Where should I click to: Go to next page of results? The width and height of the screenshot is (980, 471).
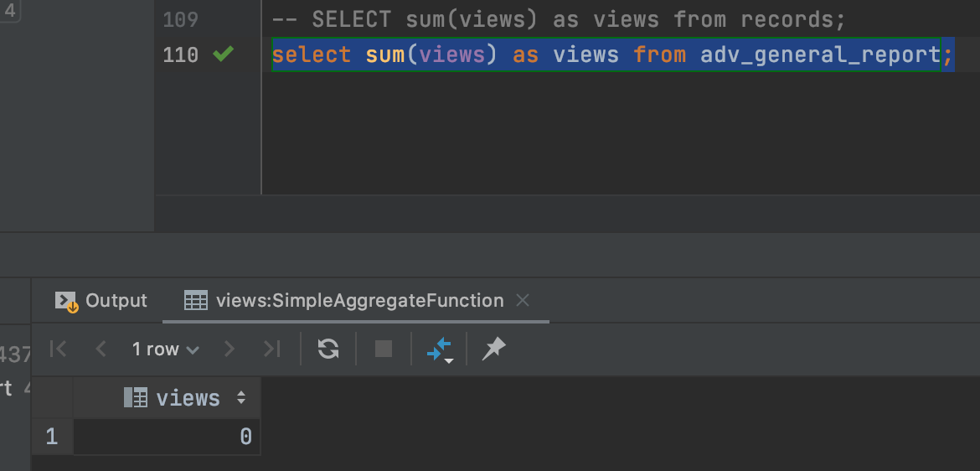point(230,349)
